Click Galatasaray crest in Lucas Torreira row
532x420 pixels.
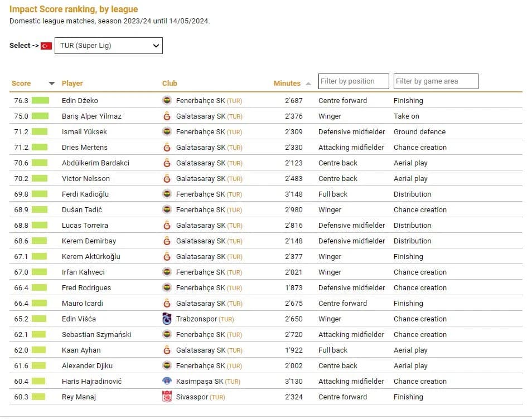167,226
